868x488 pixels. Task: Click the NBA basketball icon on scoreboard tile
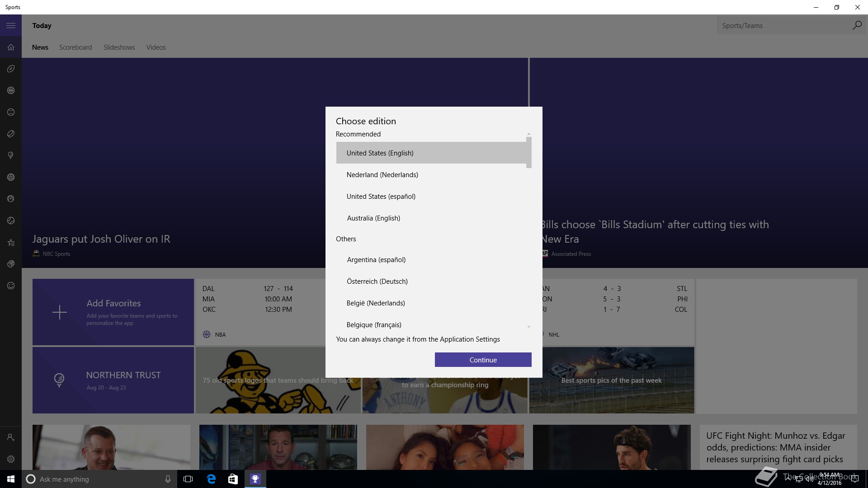(207, 334)
